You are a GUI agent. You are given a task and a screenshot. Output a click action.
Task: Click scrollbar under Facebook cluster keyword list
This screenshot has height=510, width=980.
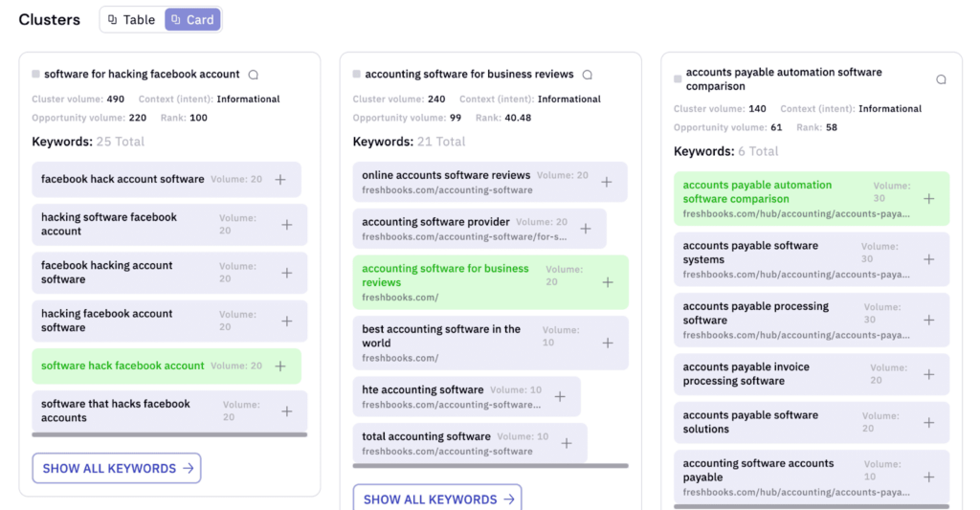(169, 434)
